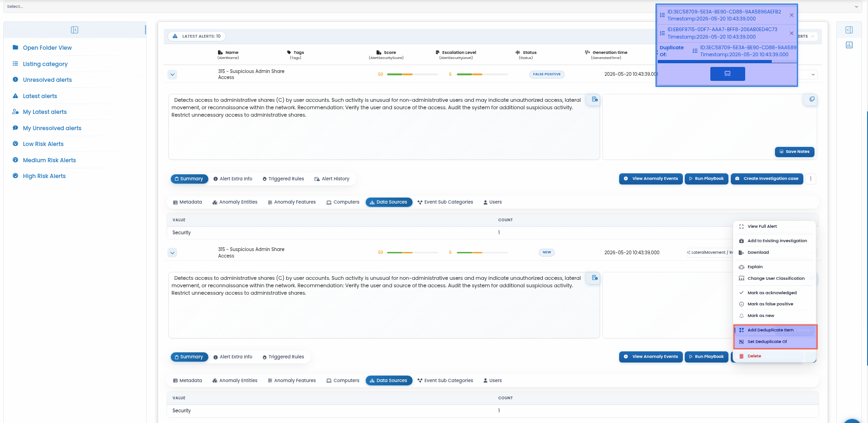The height and width of the screenshot is (423, 868).
Task: Collapse the first Suspicious Admin Share alert
Action: (x=173, y=74)
